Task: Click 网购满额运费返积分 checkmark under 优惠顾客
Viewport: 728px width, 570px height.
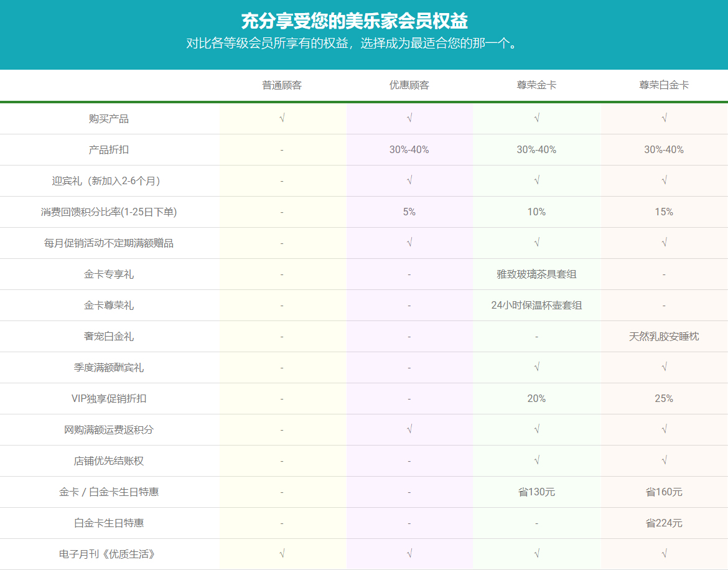Action: pos(409,429)
